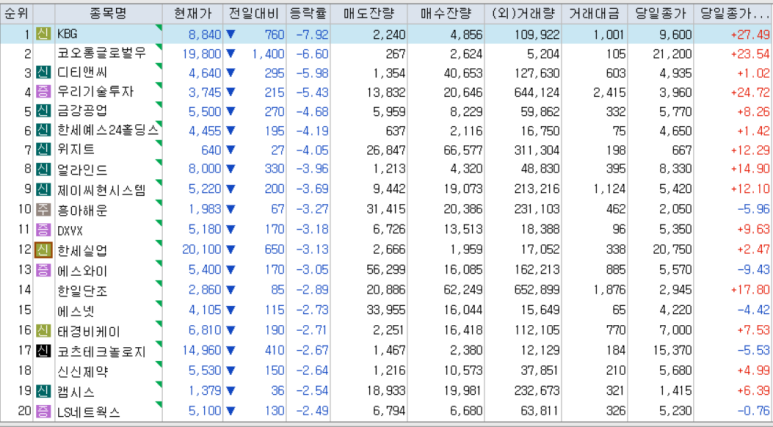Click the 신 badge icon beside 디티앤씨
The width and height of the screenshot is (773, 427).
[43, 73]
